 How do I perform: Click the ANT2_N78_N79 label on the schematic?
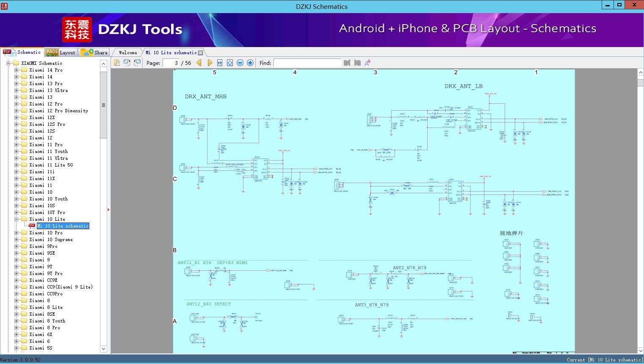tap(409, 268)
